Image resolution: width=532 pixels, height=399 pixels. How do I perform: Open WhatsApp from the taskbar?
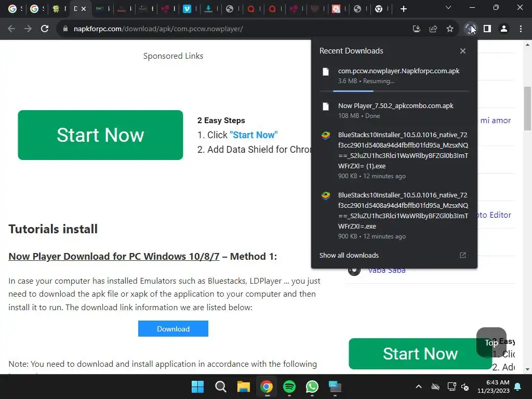[x=312, y=387]
